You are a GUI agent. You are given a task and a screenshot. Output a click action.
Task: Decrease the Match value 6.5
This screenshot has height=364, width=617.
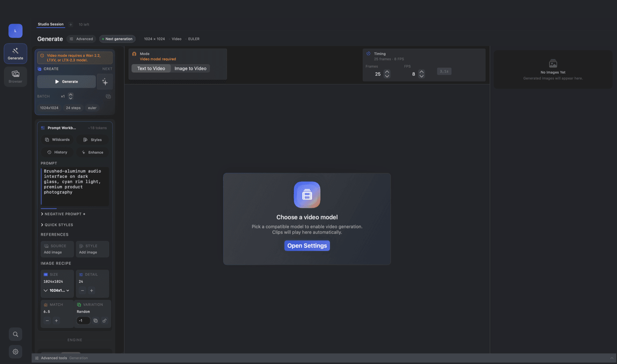(47, 321)
